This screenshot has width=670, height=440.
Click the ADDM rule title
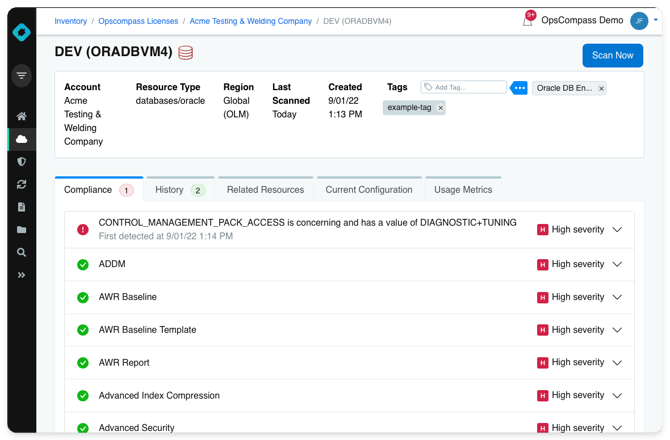tap(112, 264)
